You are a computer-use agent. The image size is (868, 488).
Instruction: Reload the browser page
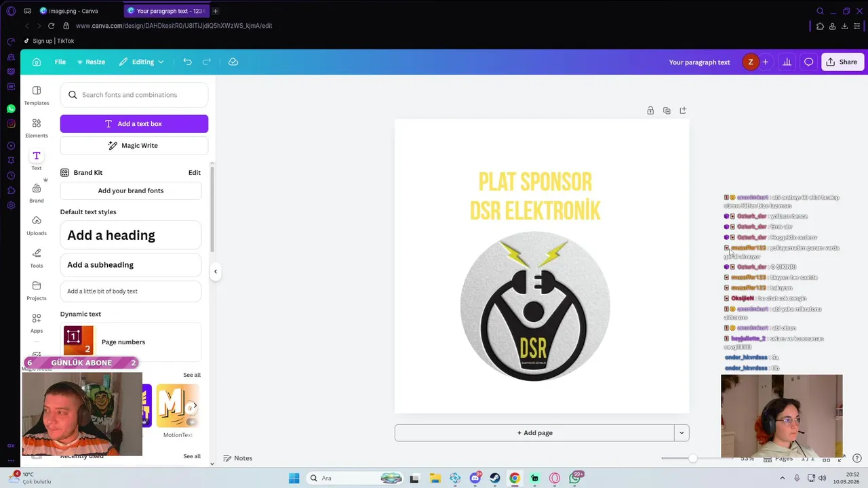pyautogui.click(x=51, y=26)
